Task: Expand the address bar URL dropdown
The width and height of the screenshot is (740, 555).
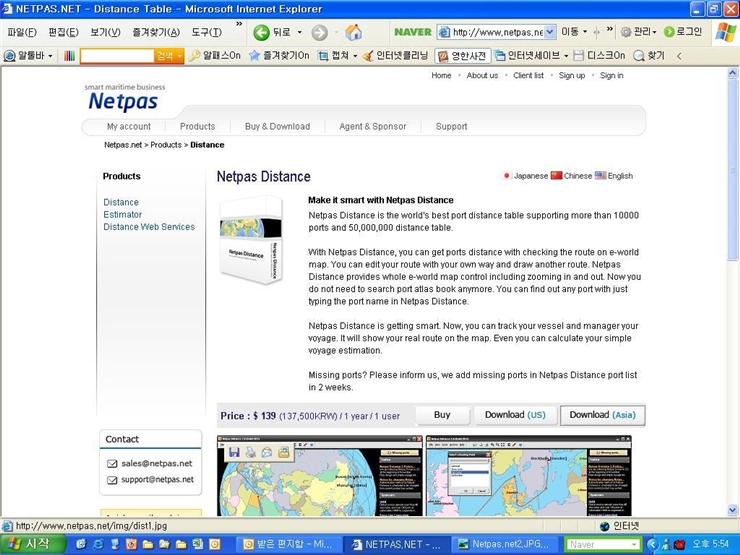Action: click(550, 32)
